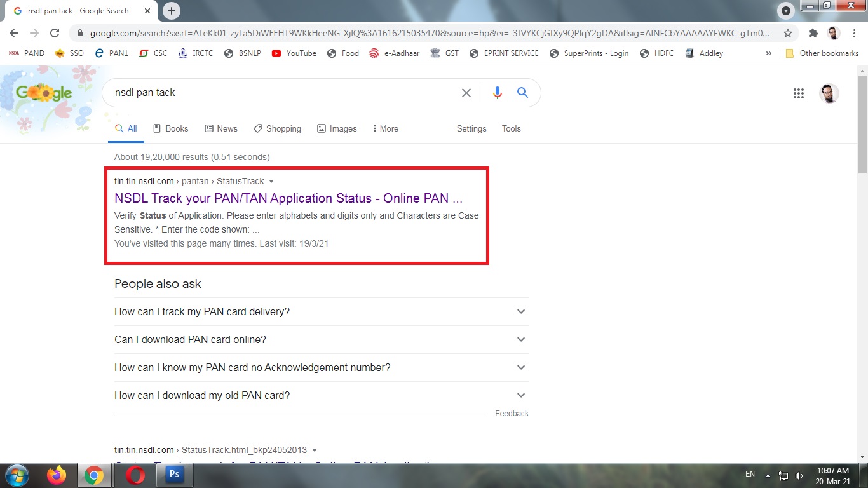This screenshot has height=488, width=868.
Task: Open the e-Aadhaar bookmark
Action: 395,53
